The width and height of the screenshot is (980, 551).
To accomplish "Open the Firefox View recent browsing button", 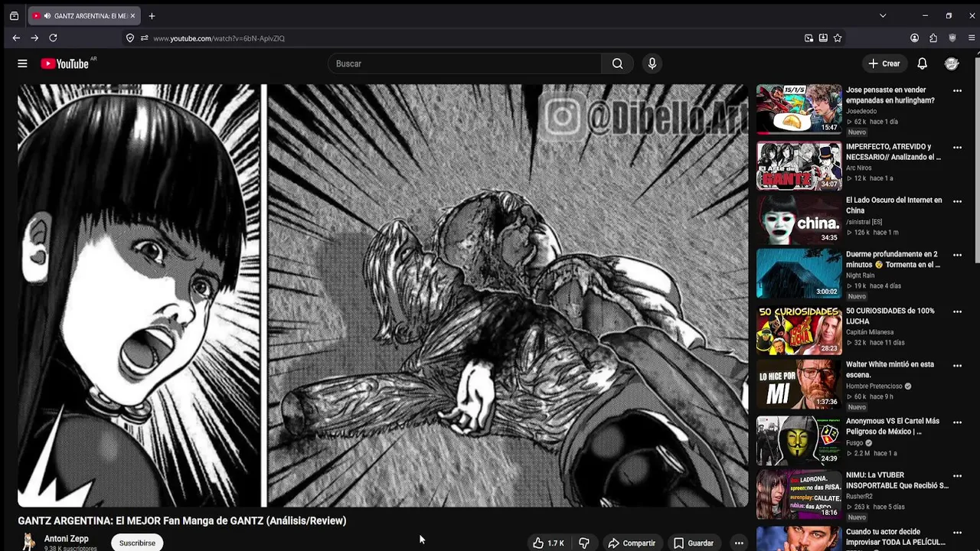I will [x=14, y=15].
